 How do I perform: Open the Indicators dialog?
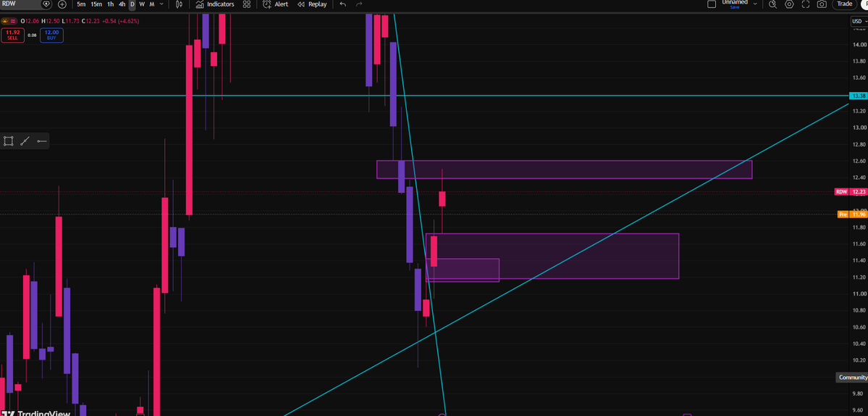point(215,4)
